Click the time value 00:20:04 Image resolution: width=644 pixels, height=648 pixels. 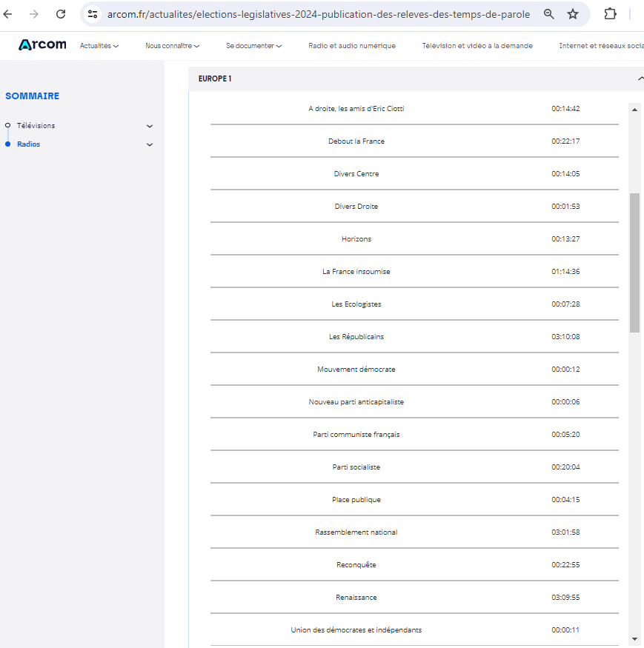click(x=565, y=467)
